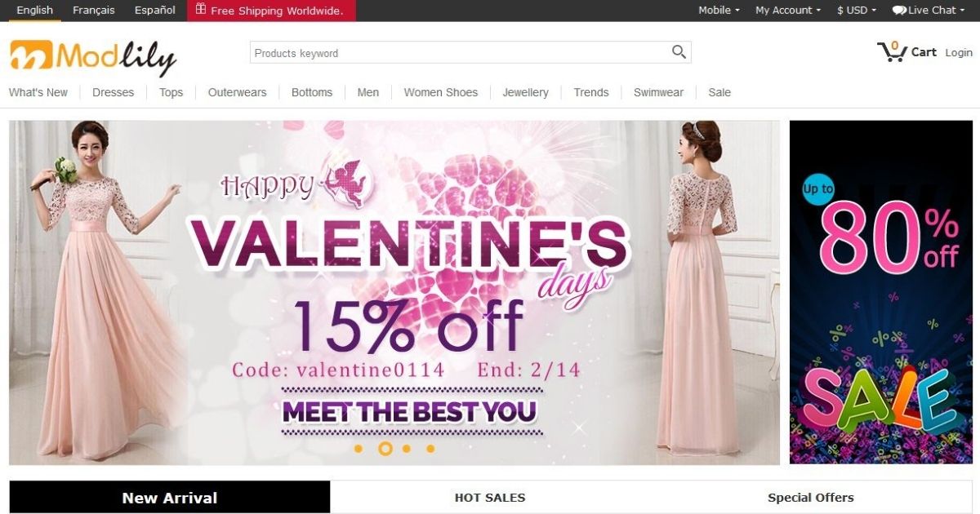Open the Swimwear menu
The width and height of the screenshot is (980, 514).
point(658,92)
